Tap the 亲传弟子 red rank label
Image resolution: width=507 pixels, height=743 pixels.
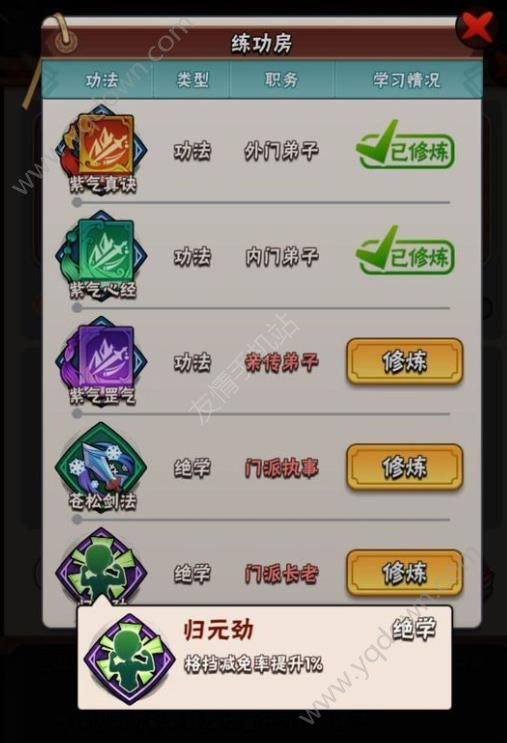pos(281,362)
